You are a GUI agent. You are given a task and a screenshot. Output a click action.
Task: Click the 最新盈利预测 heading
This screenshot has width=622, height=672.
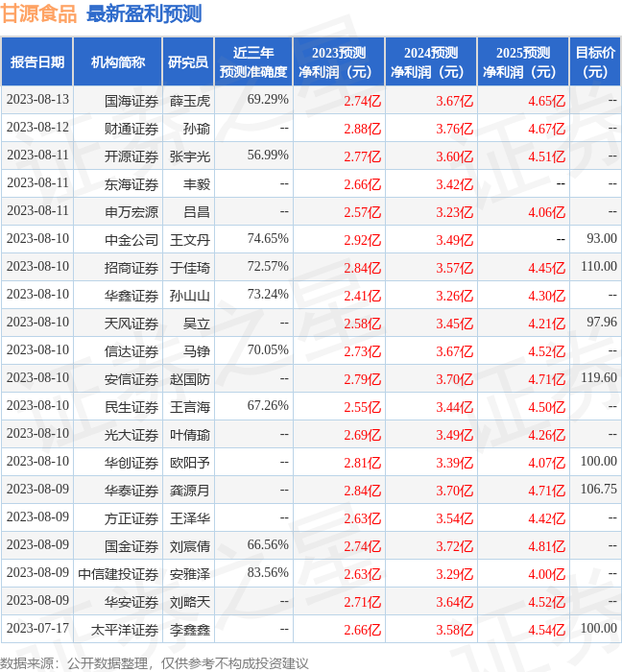click(144, 13)
